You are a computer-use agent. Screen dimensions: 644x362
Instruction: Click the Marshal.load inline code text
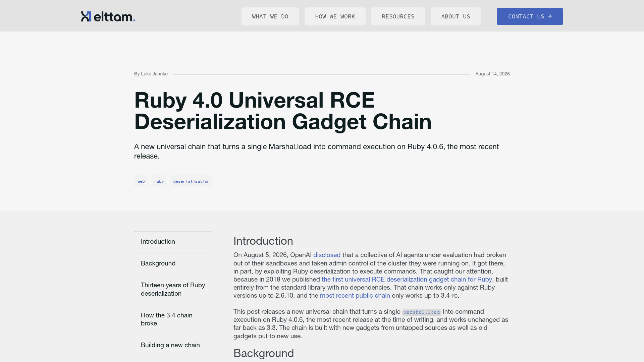pos(421,312)
